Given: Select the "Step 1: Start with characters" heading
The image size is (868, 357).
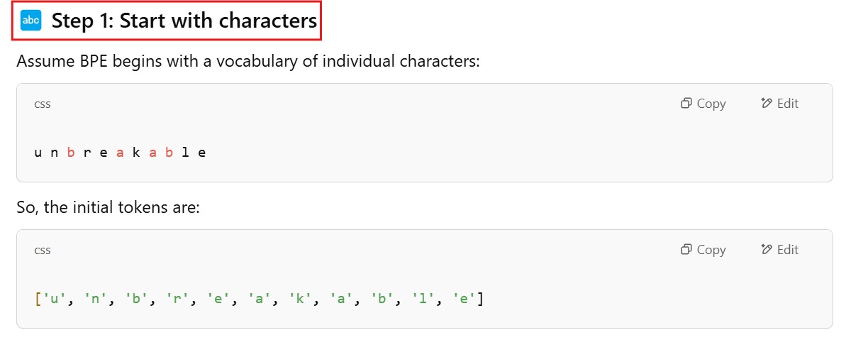Looking at the screenshot, I should tap(184, 21).
